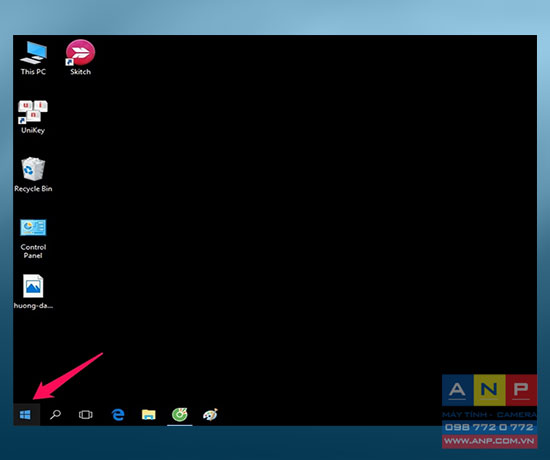Image resolution: width=550 pixels, height=460 pixels.
Task: Open the Windows Start menu
Action: tap(25, 415)
